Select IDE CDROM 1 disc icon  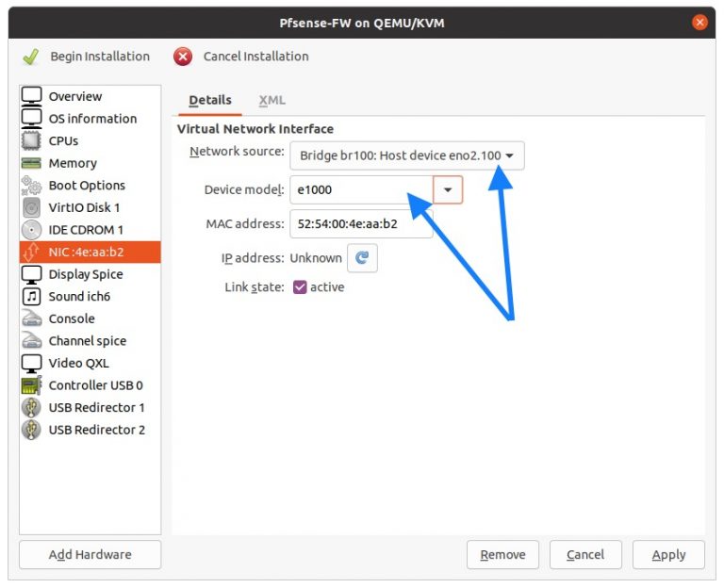31,229
